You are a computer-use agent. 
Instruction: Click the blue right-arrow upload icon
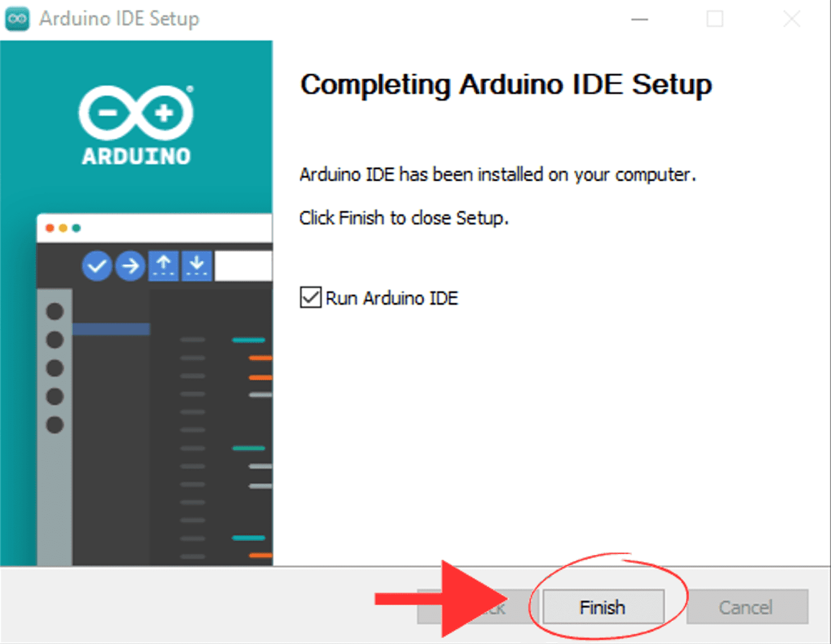(x=130, y=266)
